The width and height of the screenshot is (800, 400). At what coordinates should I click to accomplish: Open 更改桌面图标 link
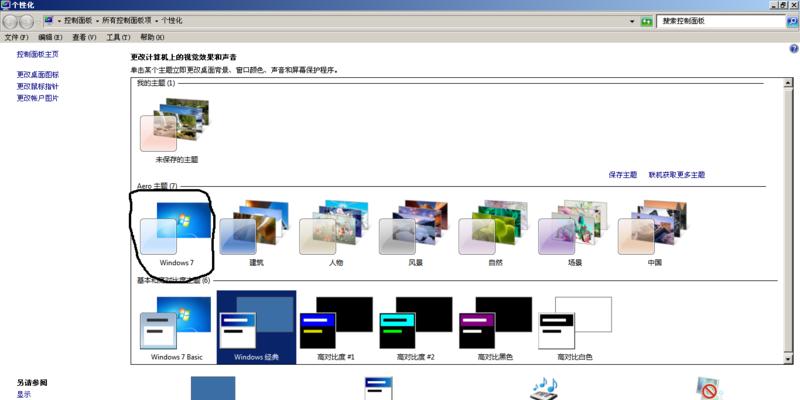coord(38,74)
